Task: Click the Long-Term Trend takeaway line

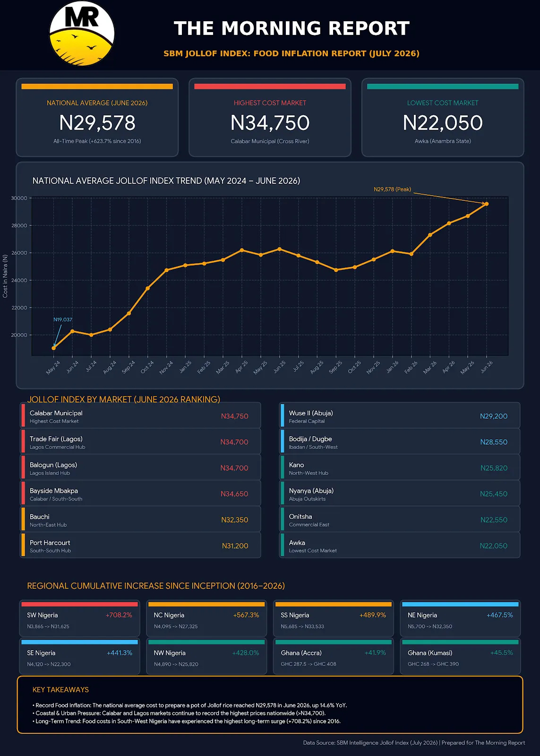Action: tap(186, 722)
